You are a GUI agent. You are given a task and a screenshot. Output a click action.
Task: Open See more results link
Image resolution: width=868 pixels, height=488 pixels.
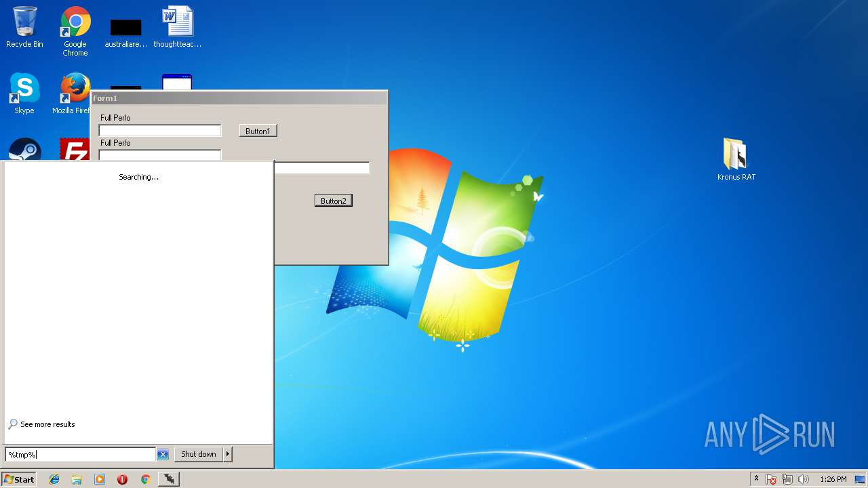point(47,424)
